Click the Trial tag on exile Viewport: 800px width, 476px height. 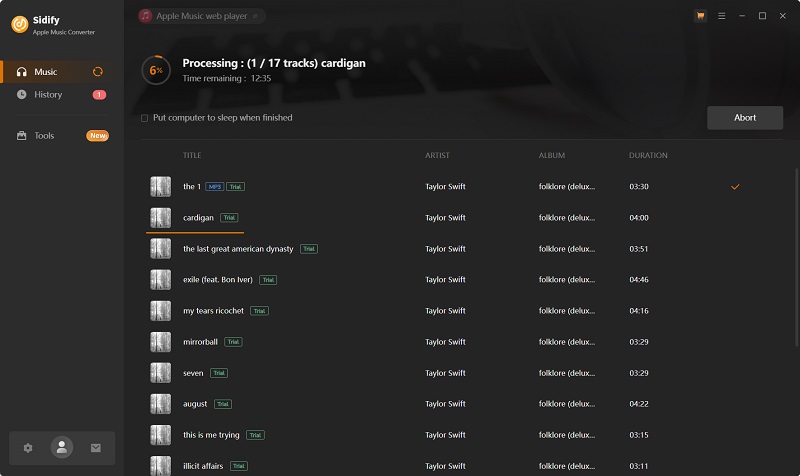pos(268,280)
